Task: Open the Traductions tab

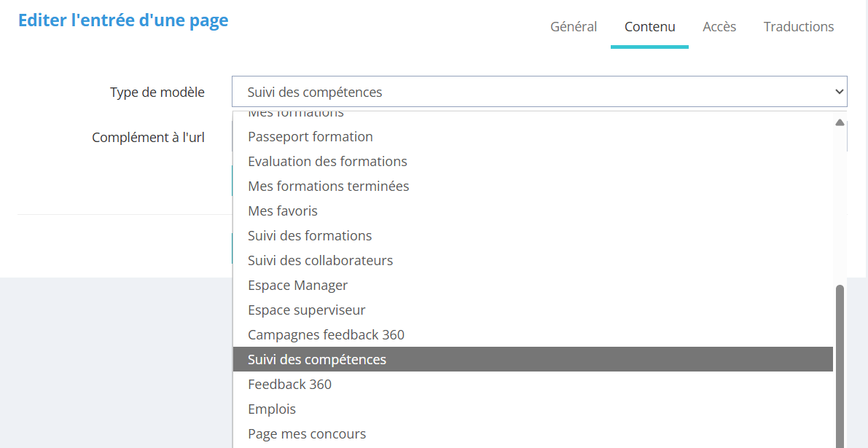Action: click(x=798, y=27)
